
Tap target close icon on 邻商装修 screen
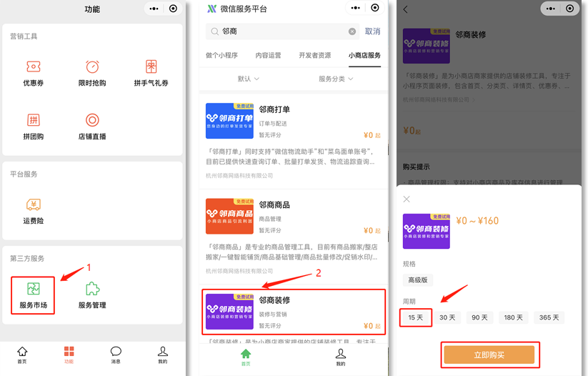click(x=569, y=9)
